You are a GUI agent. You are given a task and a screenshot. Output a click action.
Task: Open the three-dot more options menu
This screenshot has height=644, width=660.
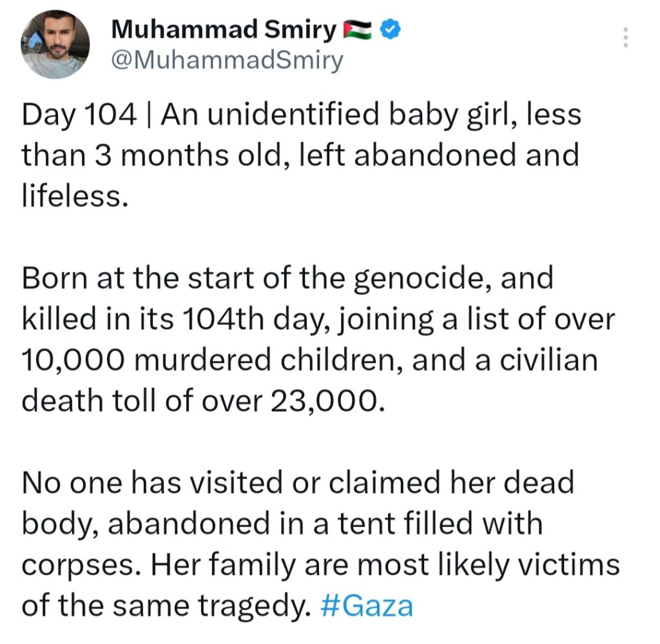coord(625,38)
